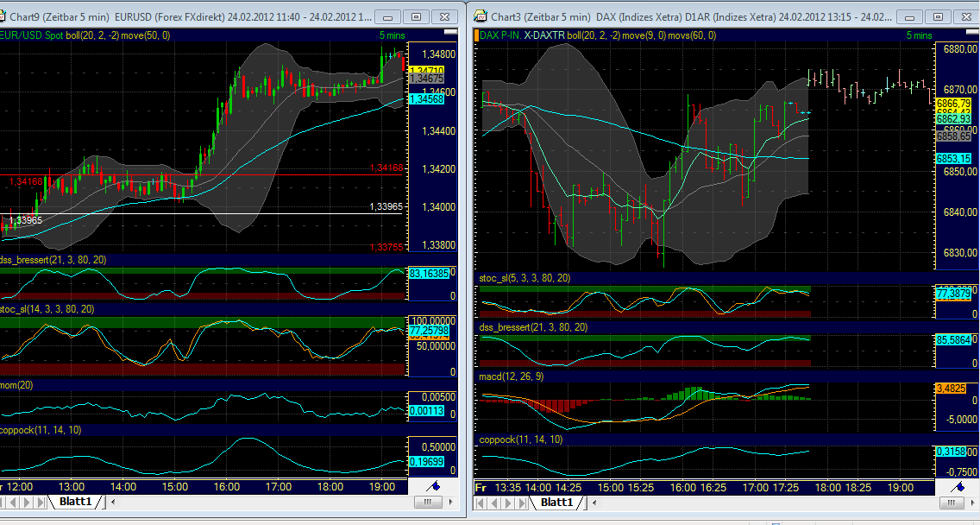Open the boll(20, 2, -2) indicator settings on EURUSD

(92, 35)
